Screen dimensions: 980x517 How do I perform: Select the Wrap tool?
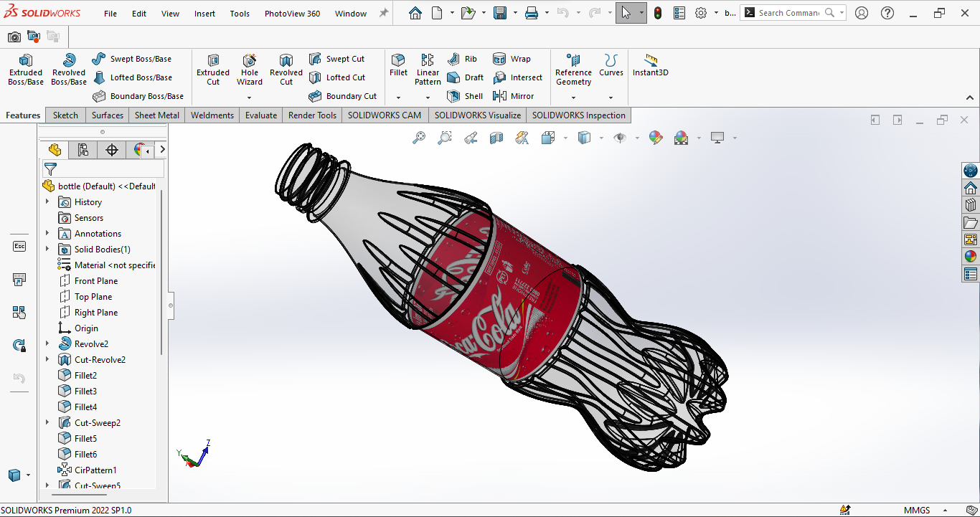(x=512, y=59)
